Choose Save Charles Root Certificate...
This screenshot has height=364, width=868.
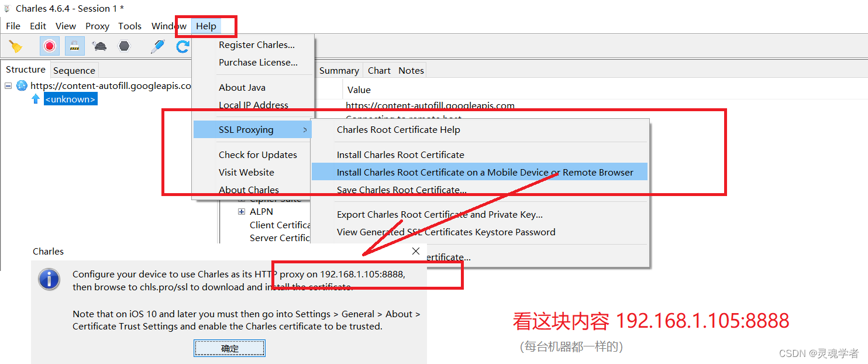(402, 190)
